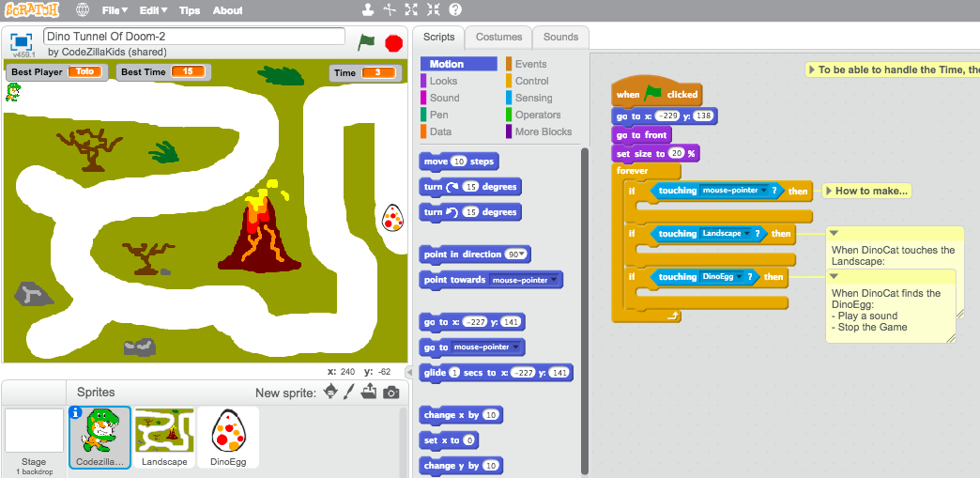Open touching Landscape dropdown in script
The image size is (980, 478).
pos(745,234)
